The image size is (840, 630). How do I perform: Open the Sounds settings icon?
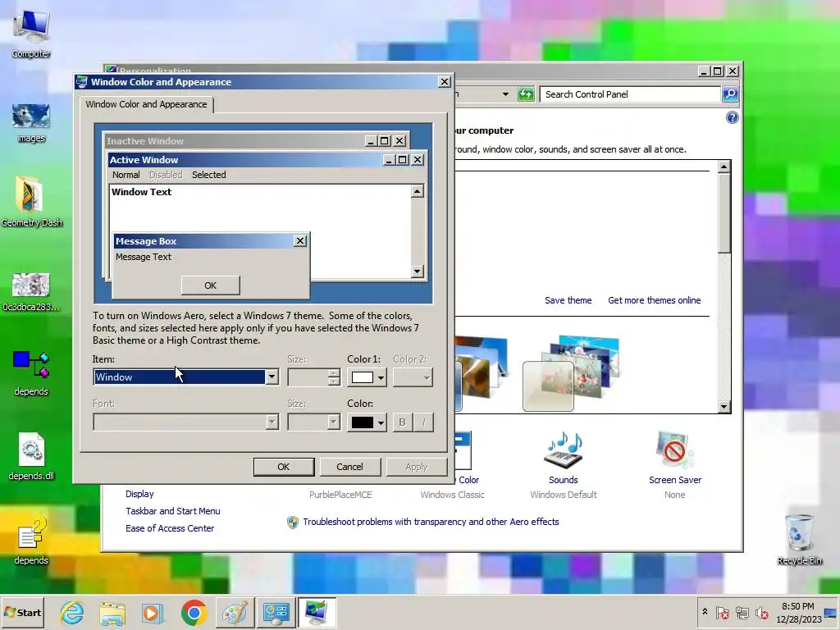click(x=563, y=451)
